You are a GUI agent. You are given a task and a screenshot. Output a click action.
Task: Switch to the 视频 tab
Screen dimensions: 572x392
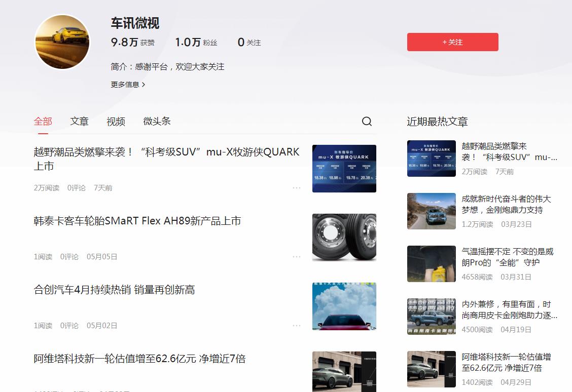(116, 122)
